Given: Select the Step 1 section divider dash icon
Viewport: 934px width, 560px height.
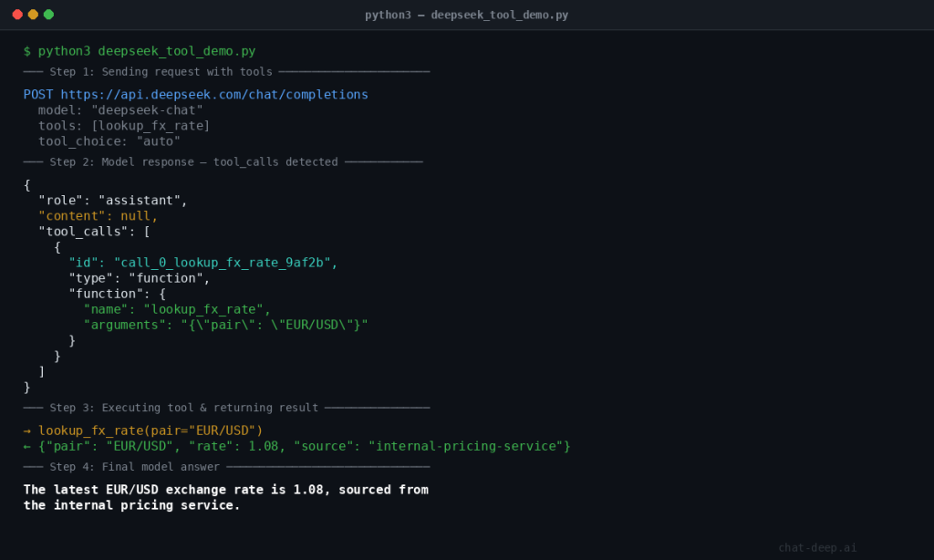Looking at the screenshot, I should coord(32,71).
